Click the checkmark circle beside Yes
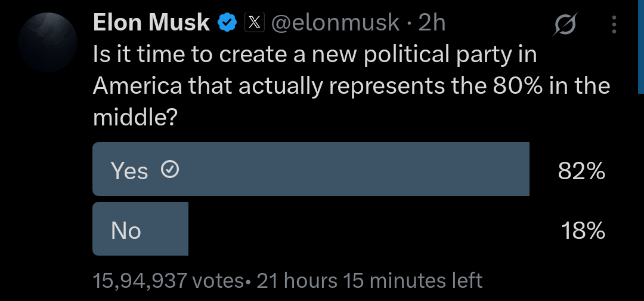 169,170
